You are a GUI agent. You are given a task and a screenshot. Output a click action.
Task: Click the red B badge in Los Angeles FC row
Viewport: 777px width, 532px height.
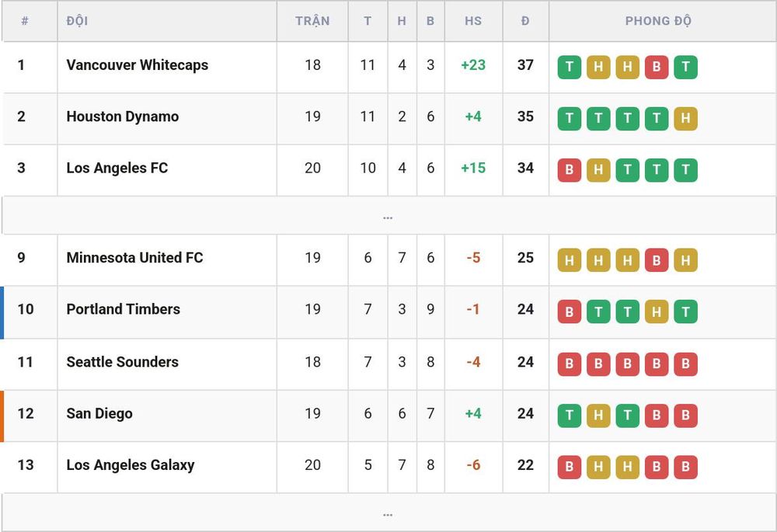pos(570,170)
